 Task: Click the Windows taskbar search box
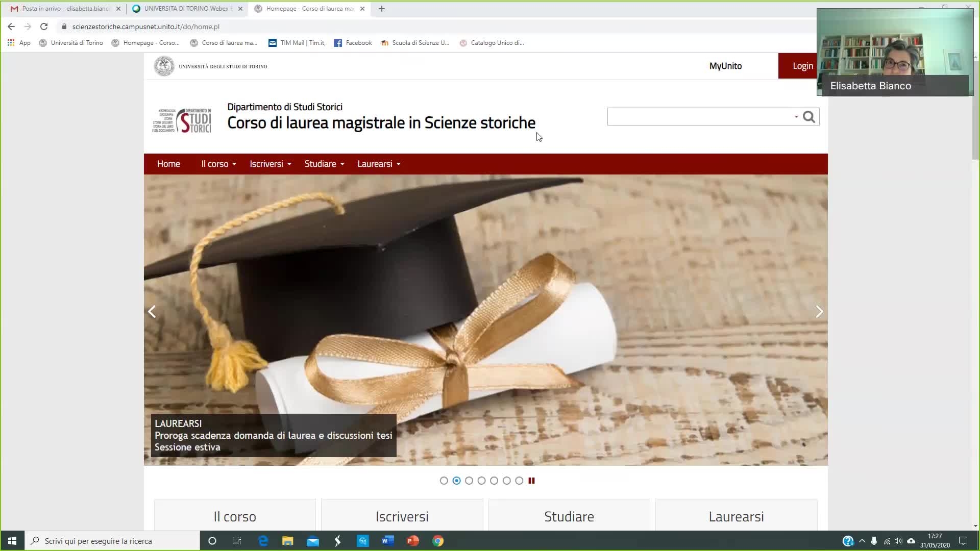click(x=112, y=541)
